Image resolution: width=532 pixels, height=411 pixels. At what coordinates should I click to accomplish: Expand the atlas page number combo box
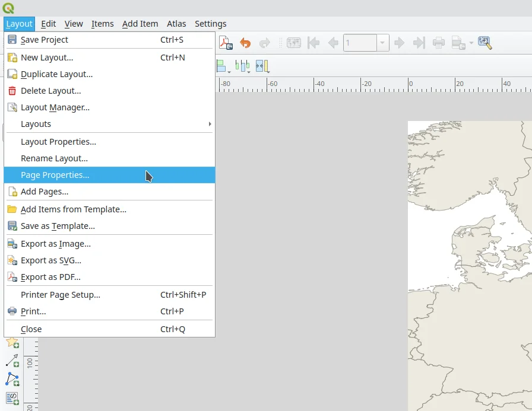(383, 43)
